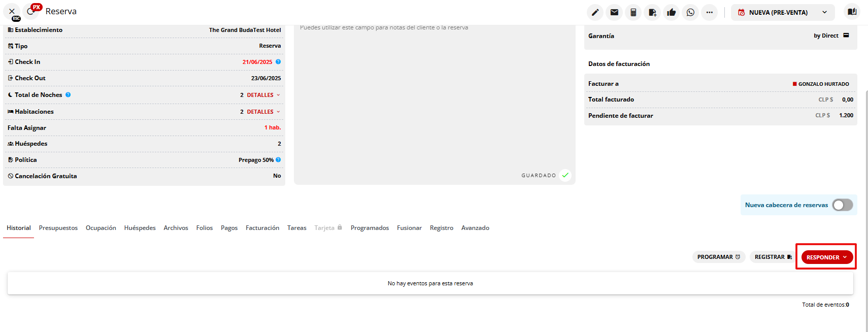868x332 pixels.
Task: Open the NUEVA (PRE-VENTA) status dropdown
Action: 784,12
